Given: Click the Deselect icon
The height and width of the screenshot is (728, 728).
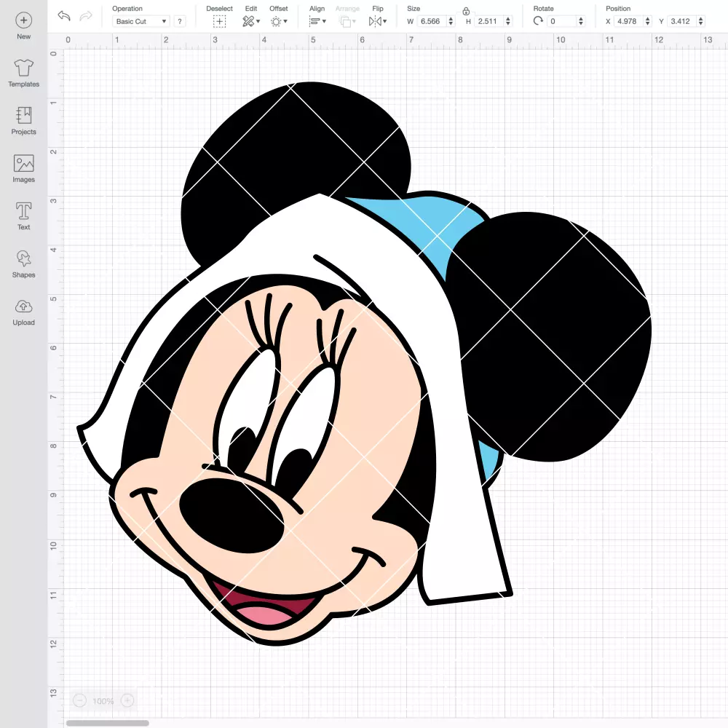Looking at the screenshot, I should (x=219, y=21).
